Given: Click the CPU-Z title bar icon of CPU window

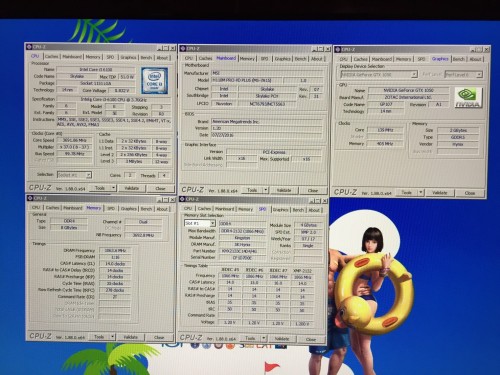Looking at the screenshot, I should coord(29,47).
